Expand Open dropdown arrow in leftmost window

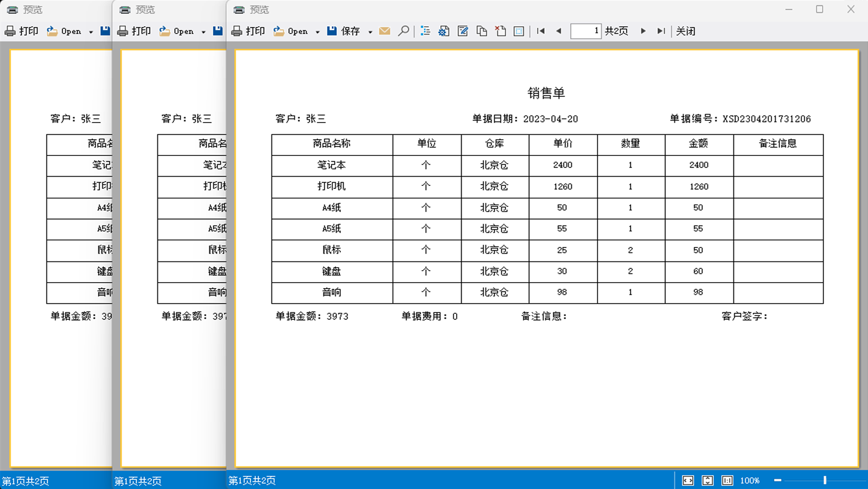[x=91, y=32]
